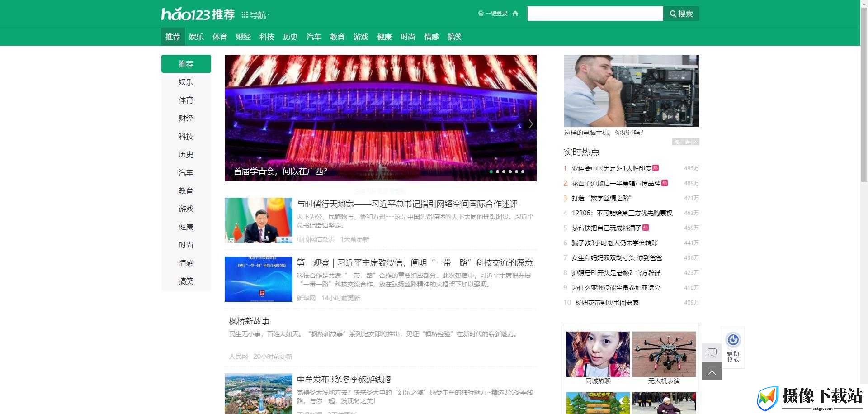Open hot topic 为什么亚洲没能全员参加亚运会

(x=616, y=288)
